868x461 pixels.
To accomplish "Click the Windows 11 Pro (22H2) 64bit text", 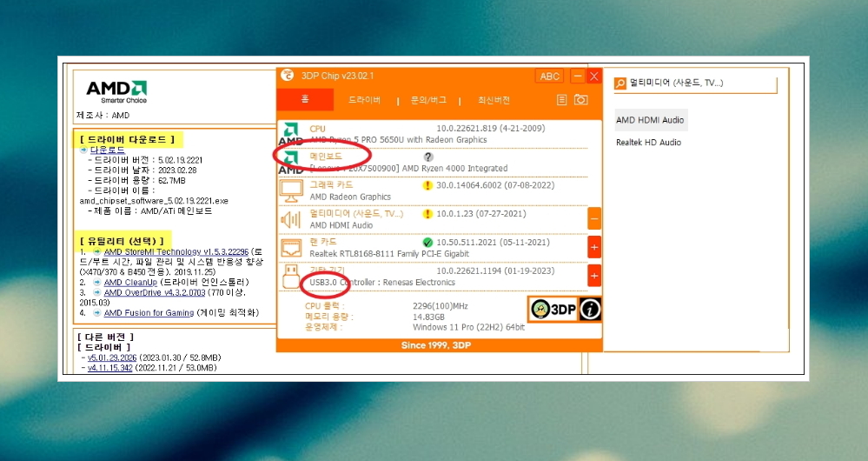I will 468,327.
